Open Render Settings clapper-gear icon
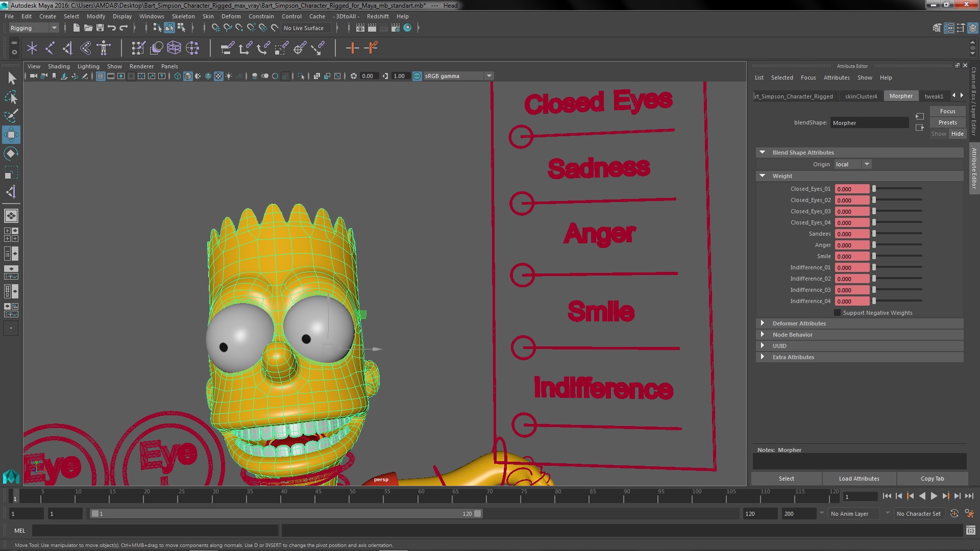Viewport: 980px width, 551px height. click(396, 28)
